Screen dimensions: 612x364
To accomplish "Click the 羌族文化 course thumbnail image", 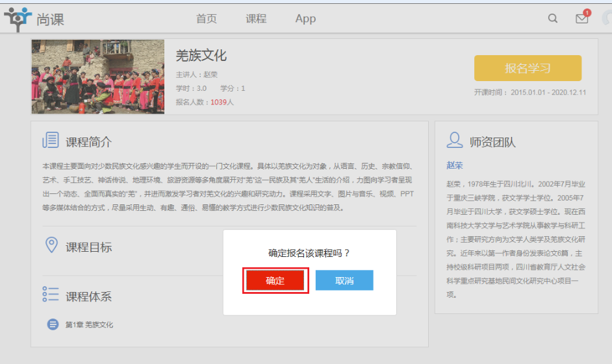I will [x=97, y=77].
